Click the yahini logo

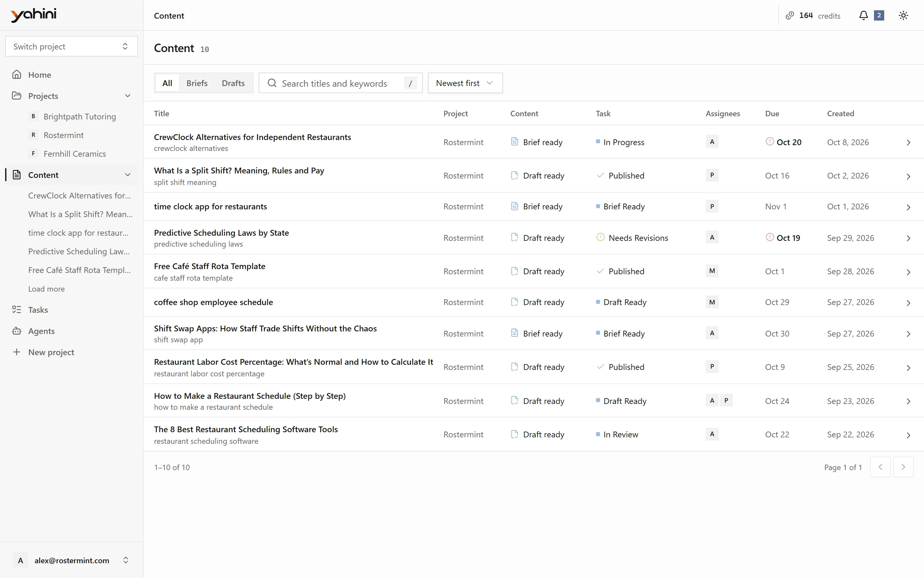34,15
